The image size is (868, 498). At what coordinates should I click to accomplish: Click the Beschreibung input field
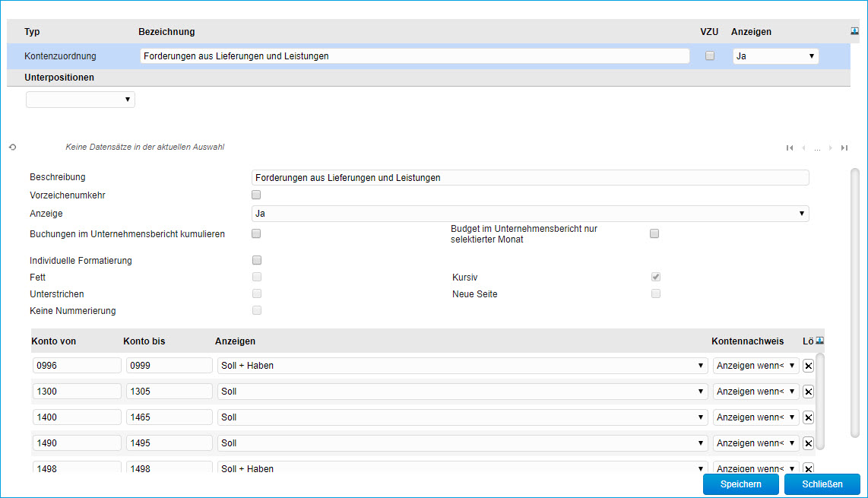[x=531, y=178]
